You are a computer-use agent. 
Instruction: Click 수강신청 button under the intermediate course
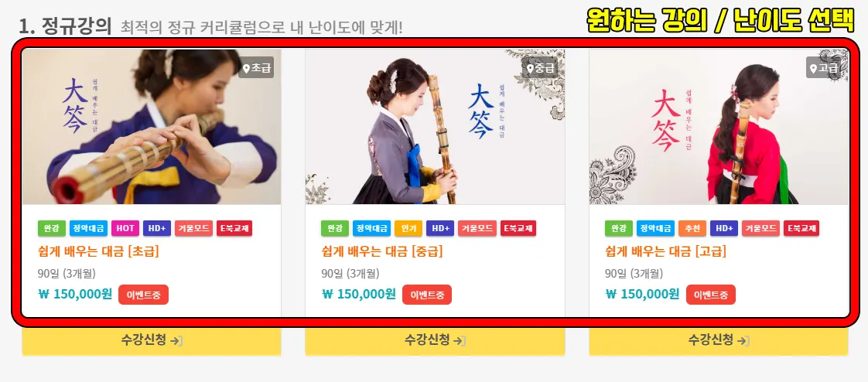(435, 340)
